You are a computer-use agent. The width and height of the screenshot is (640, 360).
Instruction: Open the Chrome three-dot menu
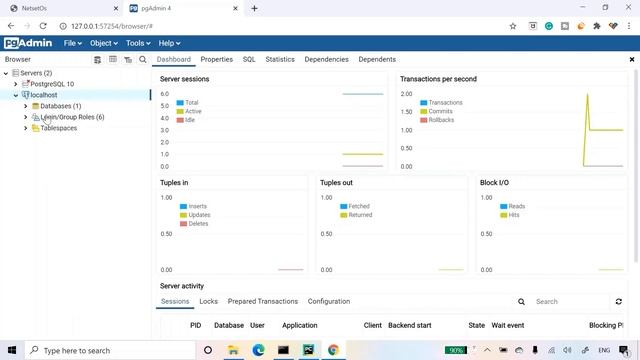click(629, 26)
